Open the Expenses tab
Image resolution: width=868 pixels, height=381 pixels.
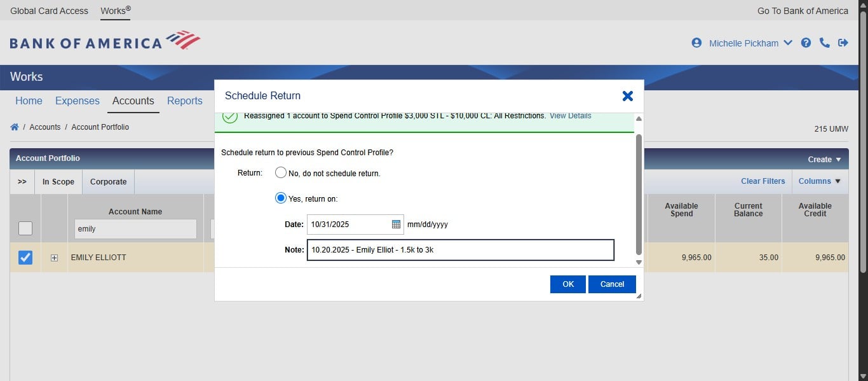[77, 100]
